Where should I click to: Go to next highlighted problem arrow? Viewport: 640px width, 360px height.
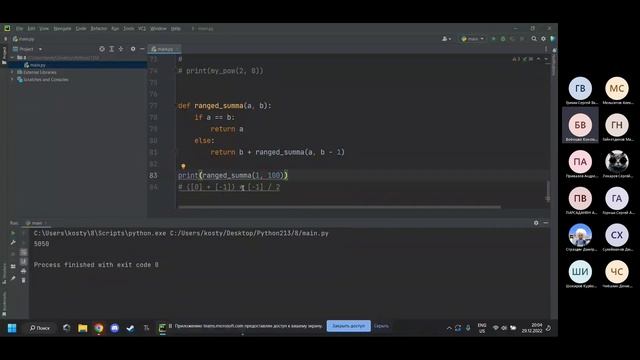pos(546,59)
